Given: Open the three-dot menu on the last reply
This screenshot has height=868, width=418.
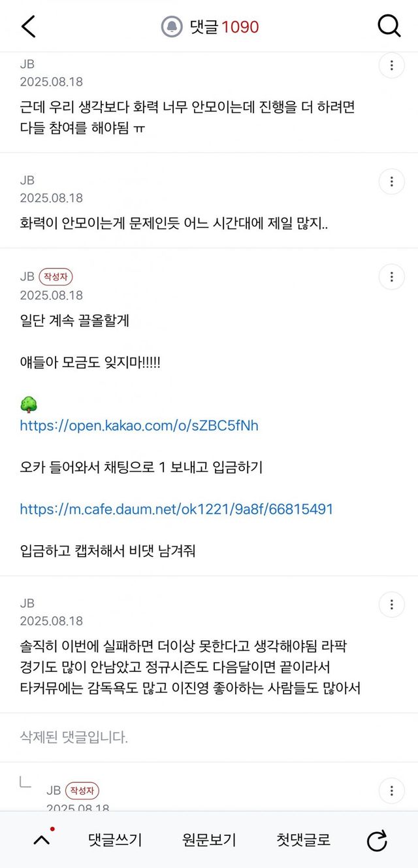Looking at the screenshot, I should click(x=391, y=790).
